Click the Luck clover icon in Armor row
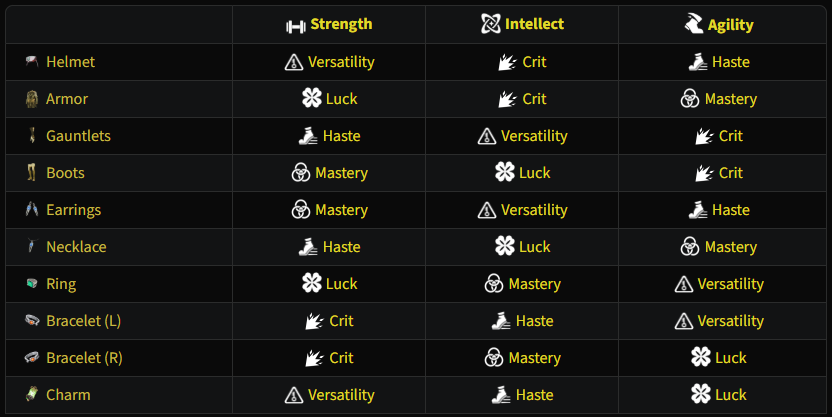 click(x=312, y=99)
